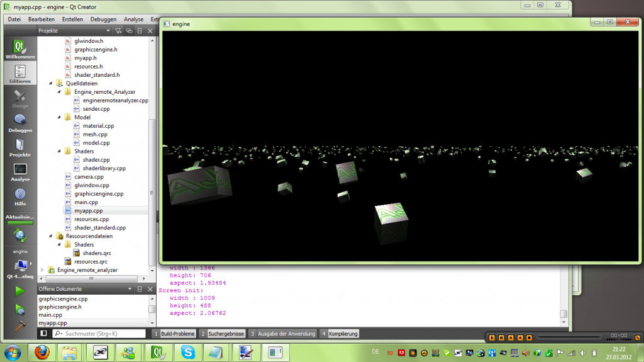Open the Qt Creator taskbar button
Image resolution: width=644 pixels, height=362 pixels.
[x=158, y=353]
